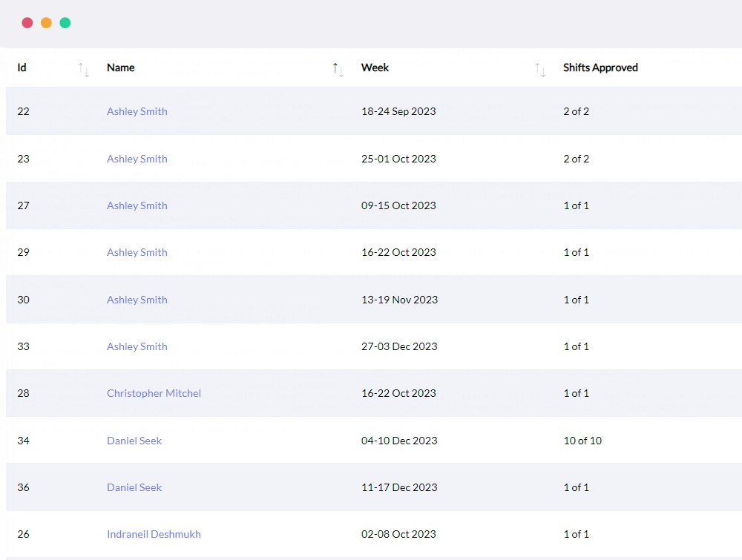The width and height of the screenshot is (742, 560).
Task: Click 1 of 1 shifts in row Id 33
Action: coord(576,346)
